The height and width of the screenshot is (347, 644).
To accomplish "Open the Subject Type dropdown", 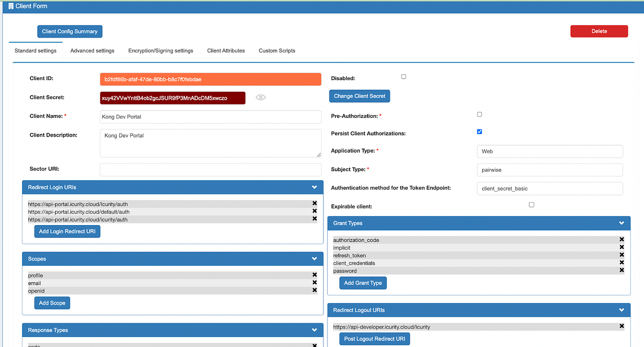I will [550, 170].
